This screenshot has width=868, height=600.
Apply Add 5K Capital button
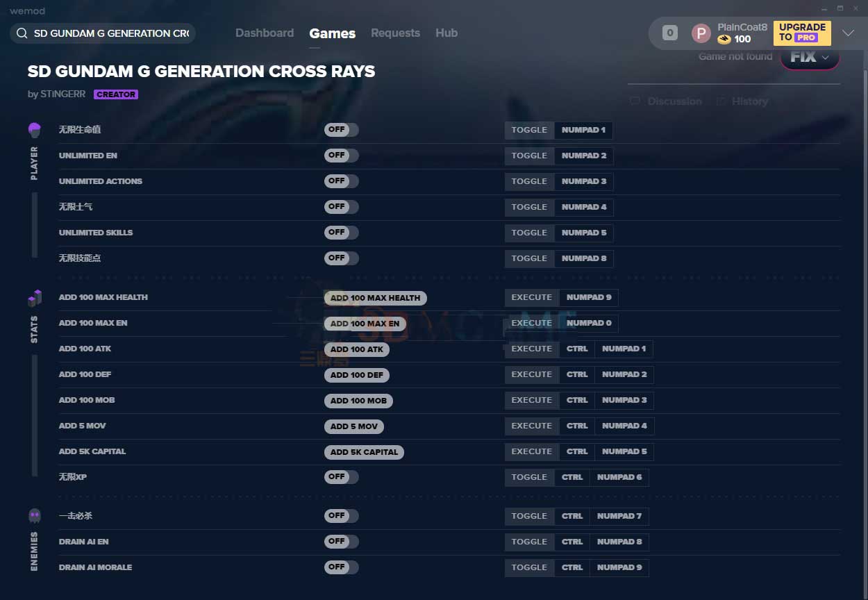pos(364,452)
